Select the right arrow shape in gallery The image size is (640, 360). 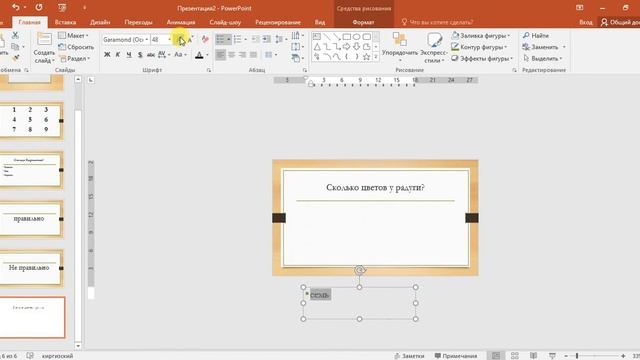347,47
